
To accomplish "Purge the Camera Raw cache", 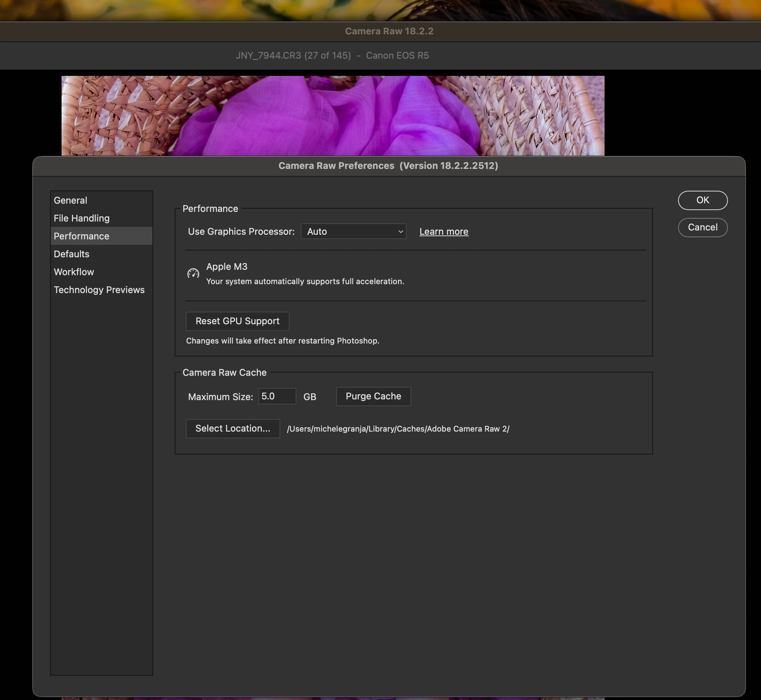I will coord(373,396).
